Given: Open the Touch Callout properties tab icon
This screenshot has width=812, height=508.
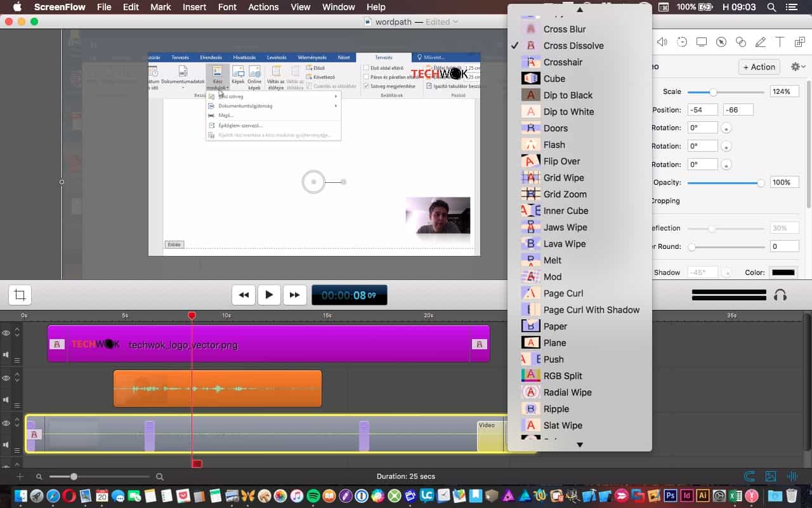Looking at the screenshot, I should 741,42.
